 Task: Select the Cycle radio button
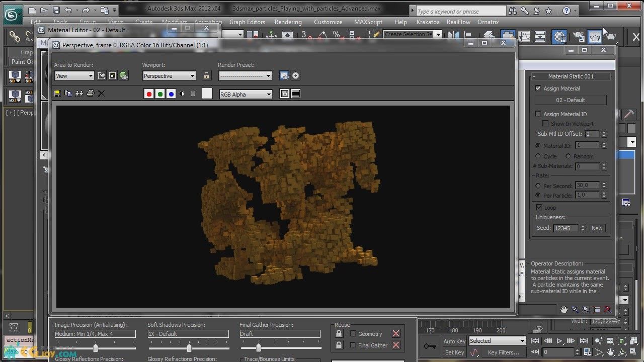tap(538, 156)
